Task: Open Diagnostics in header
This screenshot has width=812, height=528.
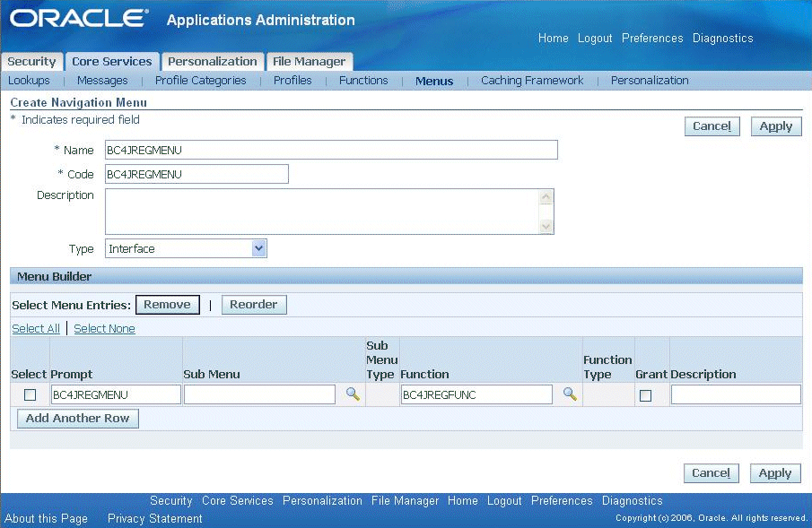Action: point(723,38)
